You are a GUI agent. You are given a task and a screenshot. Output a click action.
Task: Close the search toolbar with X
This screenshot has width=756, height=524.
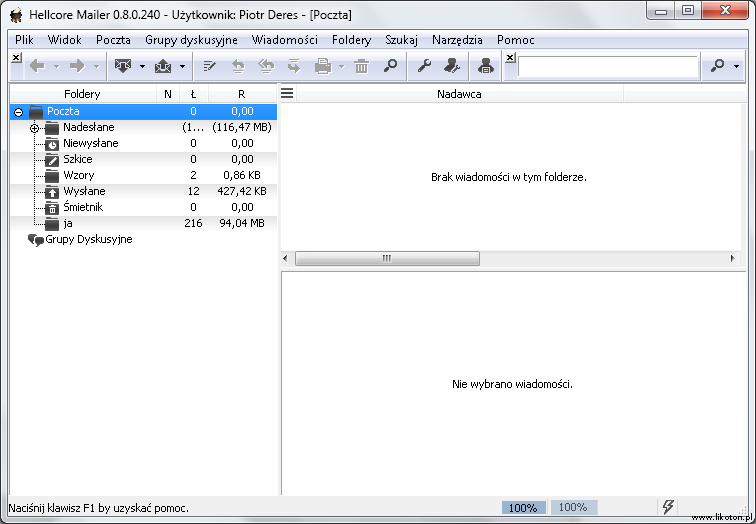point(510,57)
